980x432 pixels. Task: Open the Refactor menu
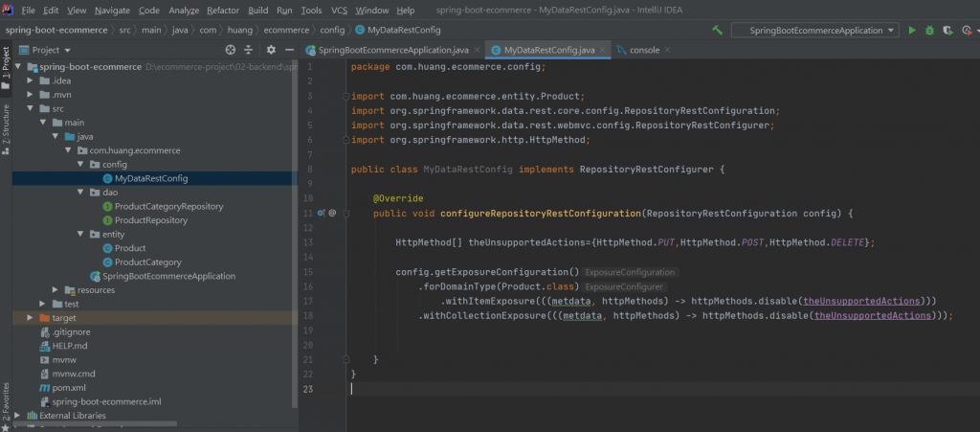[223, 10]
